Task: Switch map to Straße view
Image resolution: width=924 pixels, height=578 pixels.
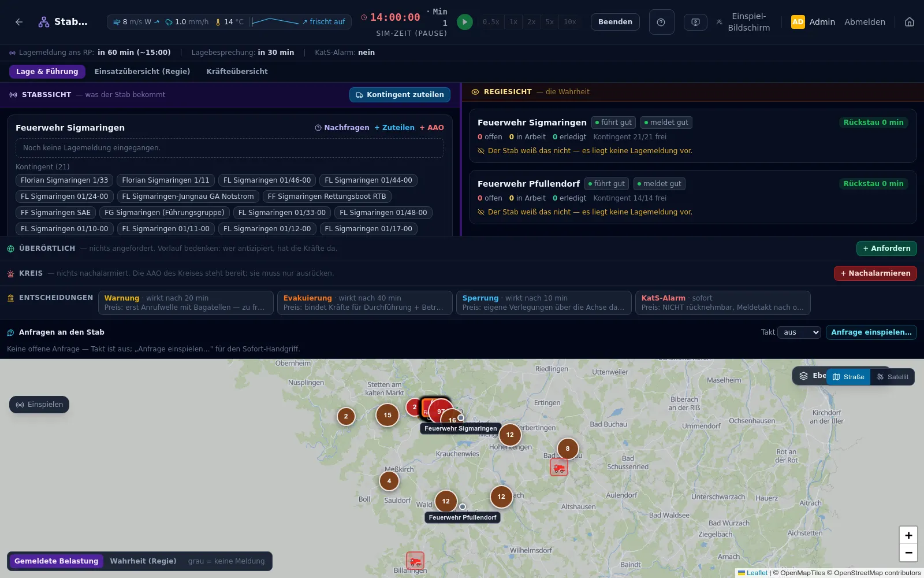Action: 848,377
